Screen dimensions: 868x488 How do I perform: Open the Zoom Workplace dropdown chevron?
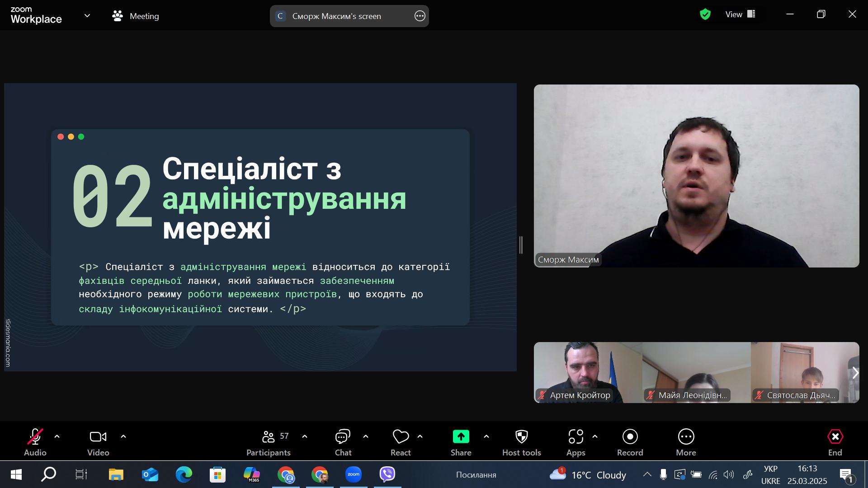click(87, 16)
